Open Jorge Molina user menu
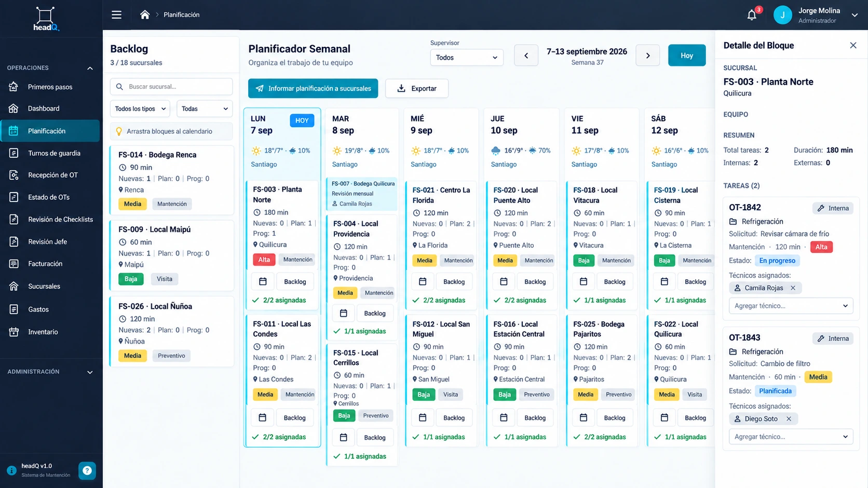Image resolution: width=868 pixels, height=488 pixels. pos(816,15)
